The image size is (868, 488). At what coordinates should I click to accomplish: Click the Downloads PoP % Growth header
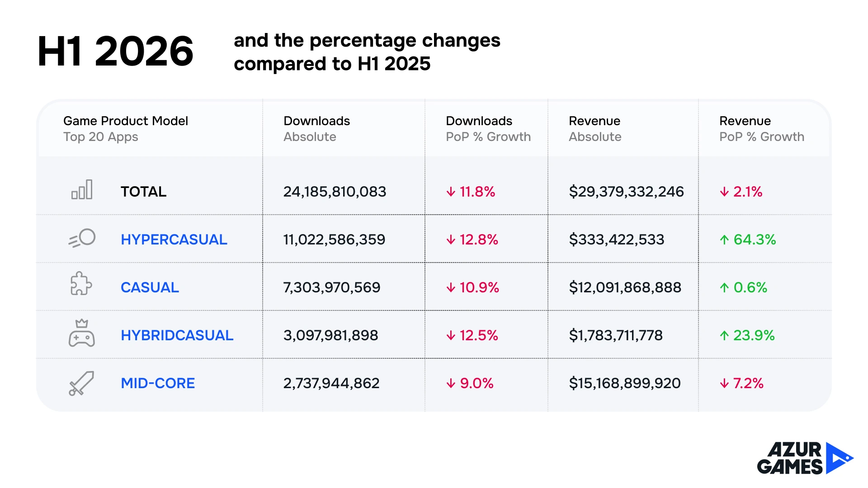(488, 129)
